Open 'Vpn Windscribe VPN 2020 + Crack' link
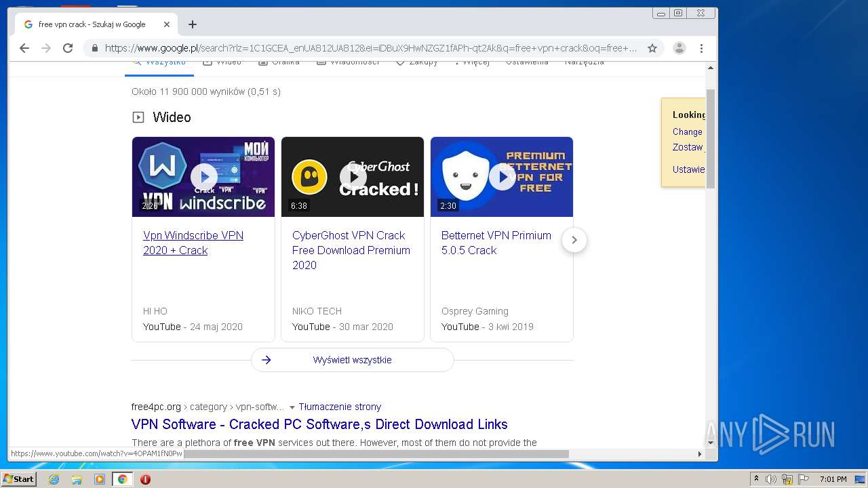This screenshot has height=488, width=868. 193,243
